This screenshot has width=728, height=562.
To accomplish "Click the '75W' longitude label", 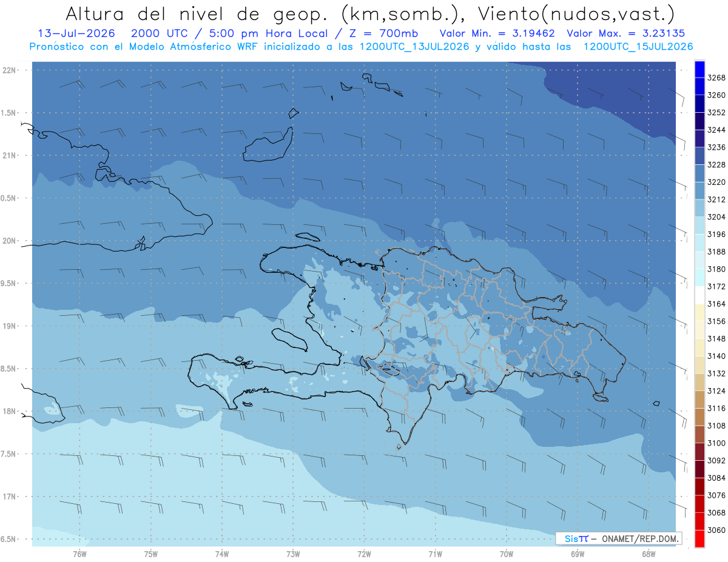I will pyautogui.click(x=151, y=554).
